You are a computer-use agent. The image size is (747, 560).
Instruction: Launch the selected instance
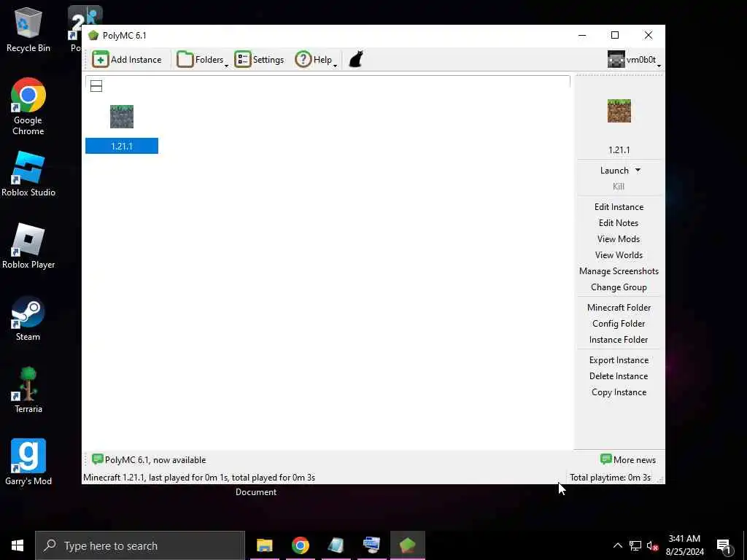click(614, 171)
